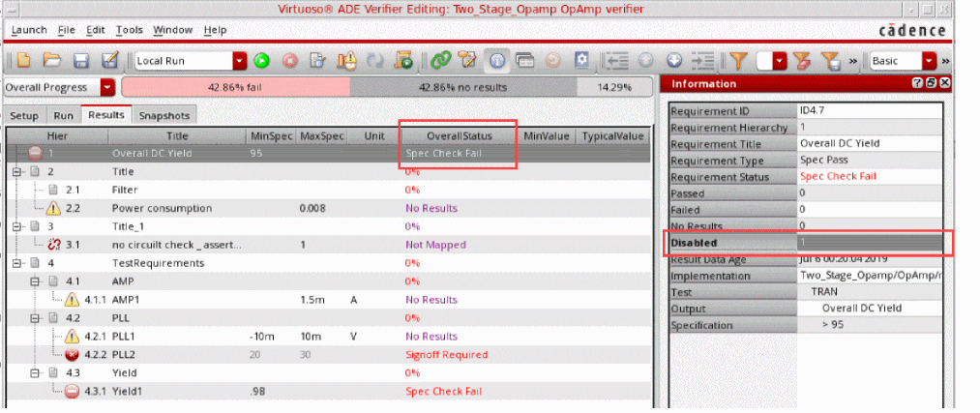Select the 4.3.1 Yield1 row

pyautogui.click(x=329, y=391)
